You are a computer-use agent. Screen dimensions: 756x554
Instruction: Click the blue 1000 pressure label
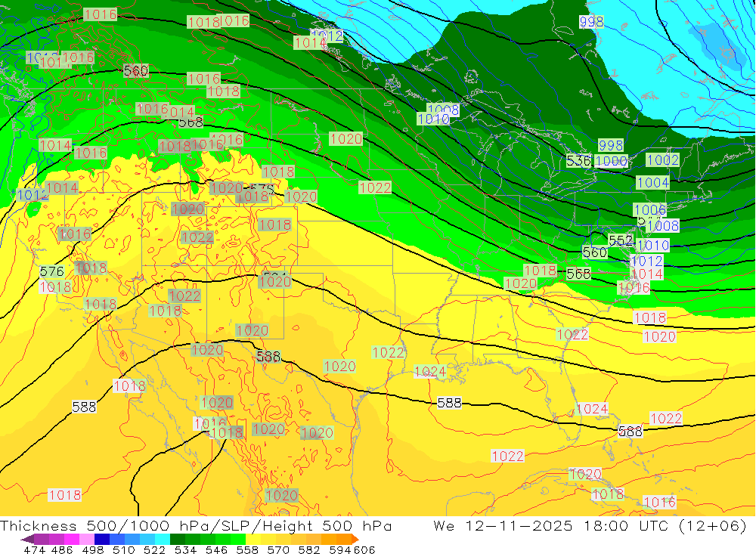(612, 161)
